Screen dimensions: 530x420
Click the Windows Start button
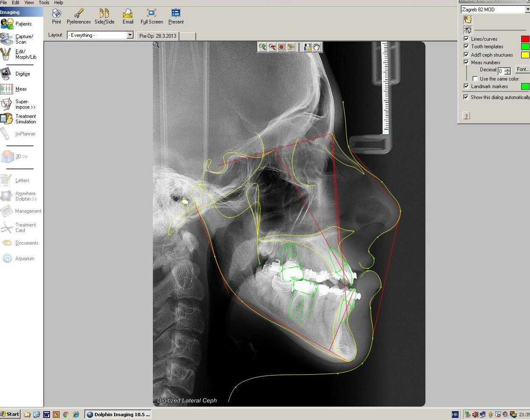click(10, 414)
